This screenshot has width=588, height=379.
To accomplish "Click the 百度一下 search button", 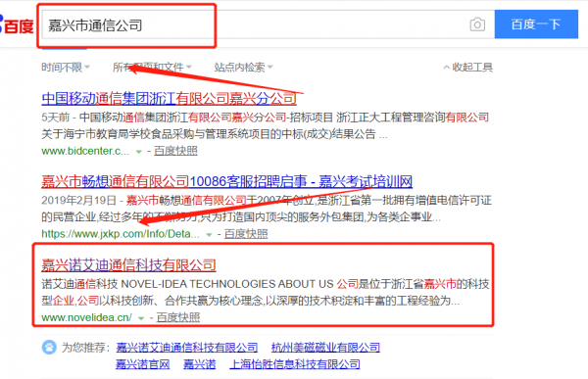I will pyautogui.click(x=536, y=24).
